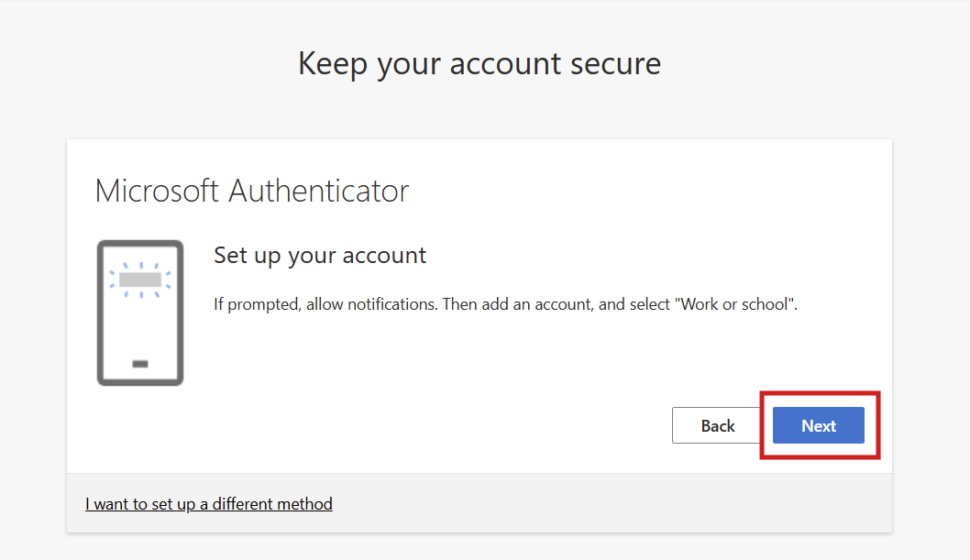Click the phone illustration icon
Viewport: 970px width, 560px height.
140,313
